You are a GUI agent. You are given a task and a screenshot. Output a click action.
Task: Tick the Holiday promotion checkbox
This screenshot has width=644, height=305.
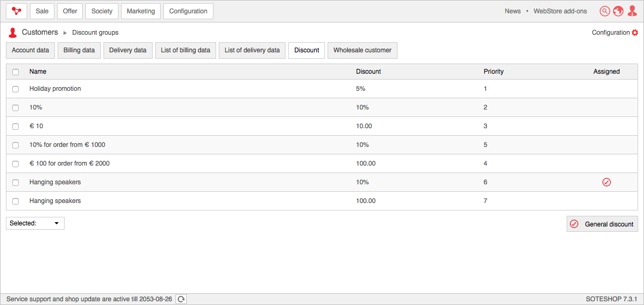[15, 89]
